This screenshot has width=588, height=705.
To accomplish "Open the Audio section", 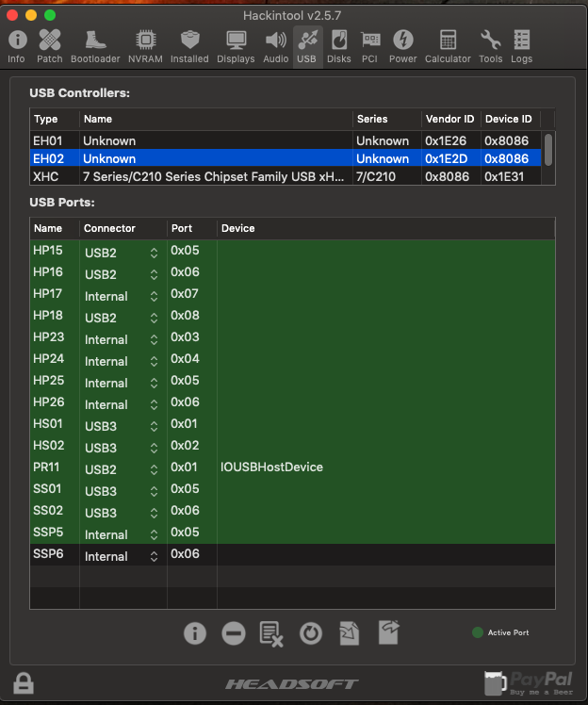I will click(275, 47).
